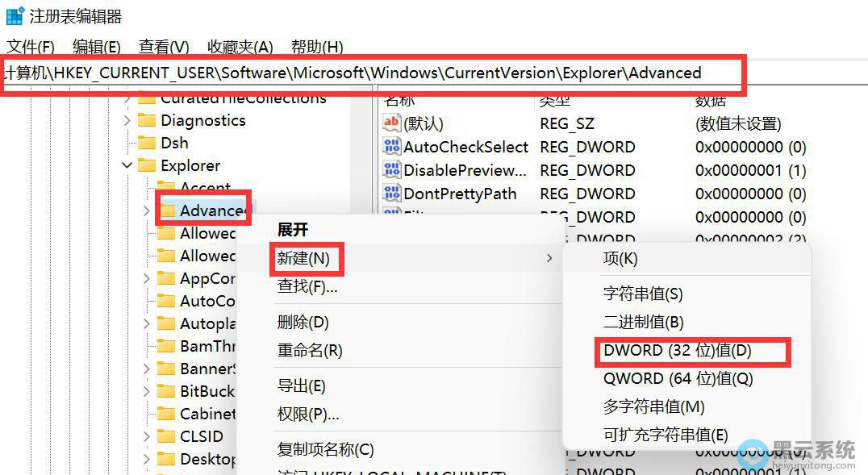The image size is (868, 475).
Task: Open the 收藏夹(A) menu
Action: coord(240,47)
